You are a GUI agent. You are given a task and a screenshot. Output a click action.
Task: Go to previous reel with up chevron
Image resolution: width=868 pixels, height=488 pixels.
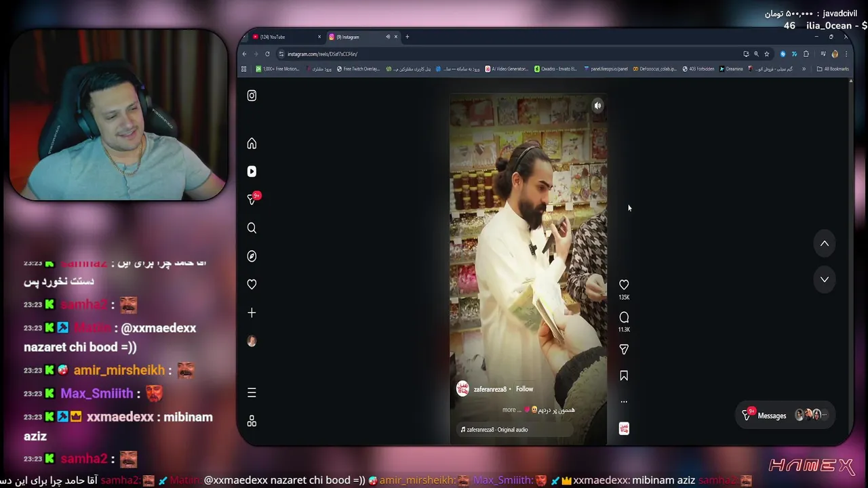[825, 243]
